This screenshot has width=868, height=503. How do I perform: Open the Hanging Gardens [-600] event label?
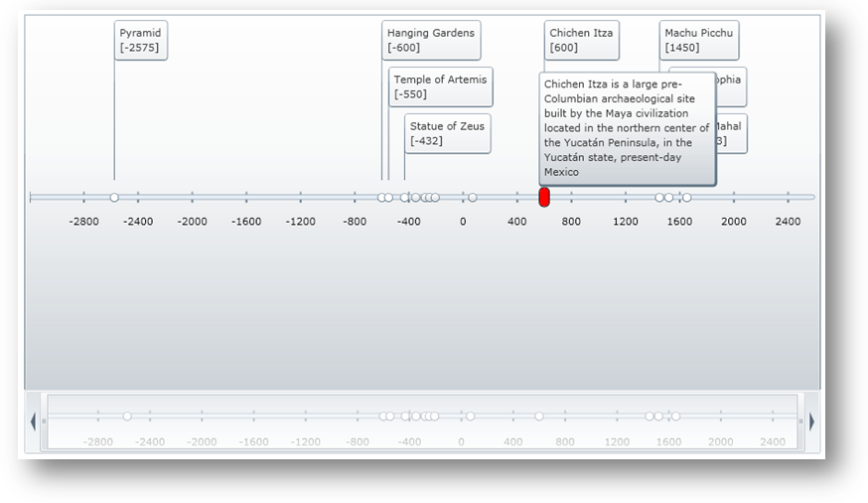tap(431, 41)
